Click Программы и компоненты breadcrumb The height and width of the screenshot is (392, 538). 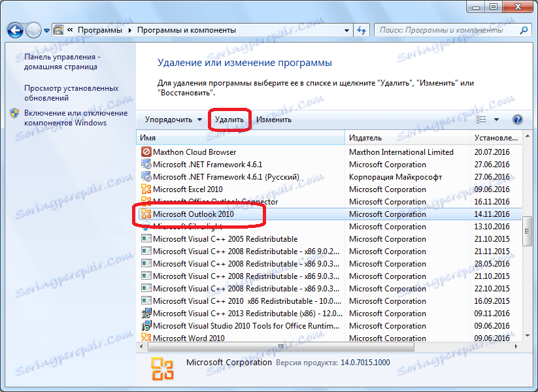pos(186,30)
